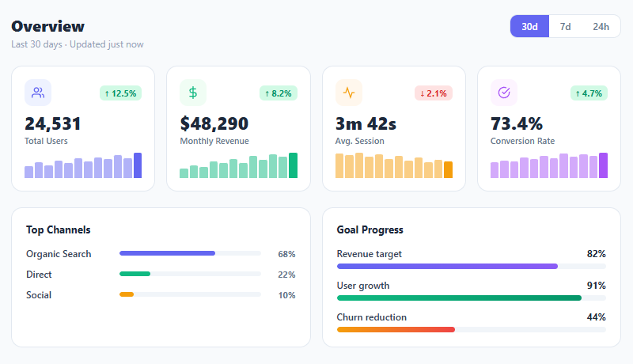Click the Total Users label
The height and width of the screenshot is (364, 633).
46,141
